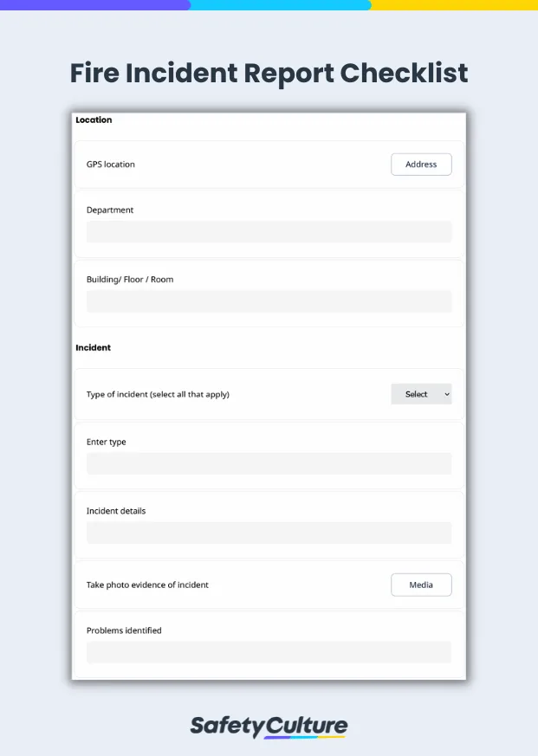Open the Address picker for GPS location
The image size is (538, 756).
pos(421,165)
